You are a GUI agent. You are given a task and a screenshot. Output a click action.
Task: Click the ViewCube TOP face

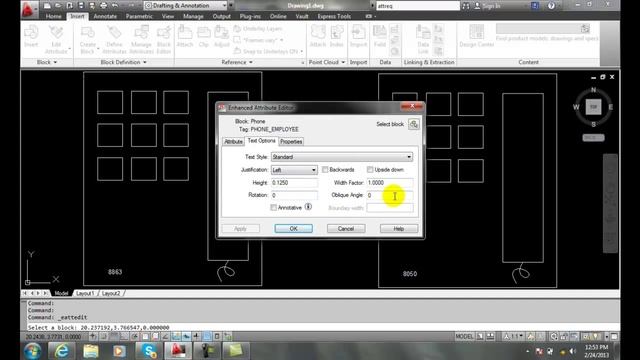coord(593,107)
